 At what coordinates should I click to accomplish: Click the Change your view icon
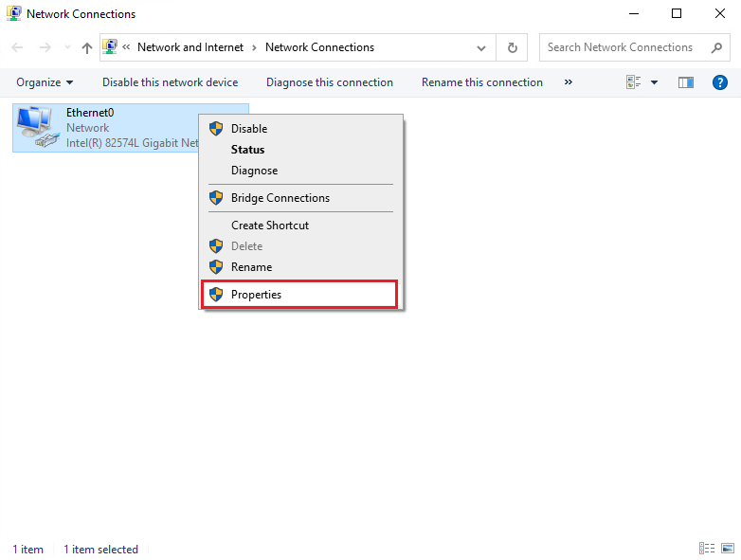634,82
